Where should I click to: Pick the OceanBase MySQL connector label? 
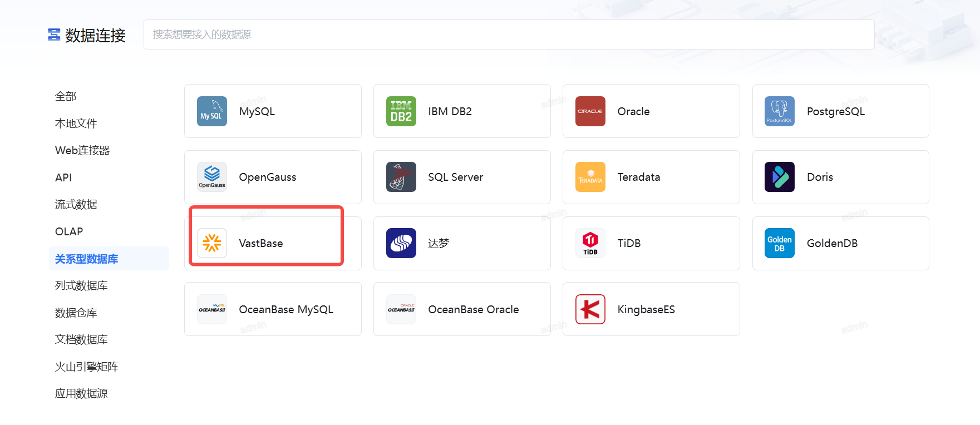coord(286,309)
